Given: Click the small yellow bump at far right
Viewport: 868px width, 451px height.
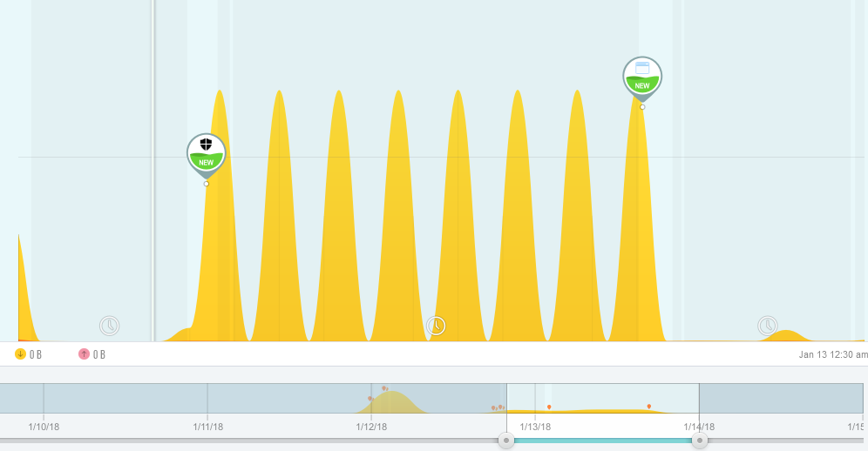Looking at the screenshot, I should pyautogui.click(x=786, y=335).
